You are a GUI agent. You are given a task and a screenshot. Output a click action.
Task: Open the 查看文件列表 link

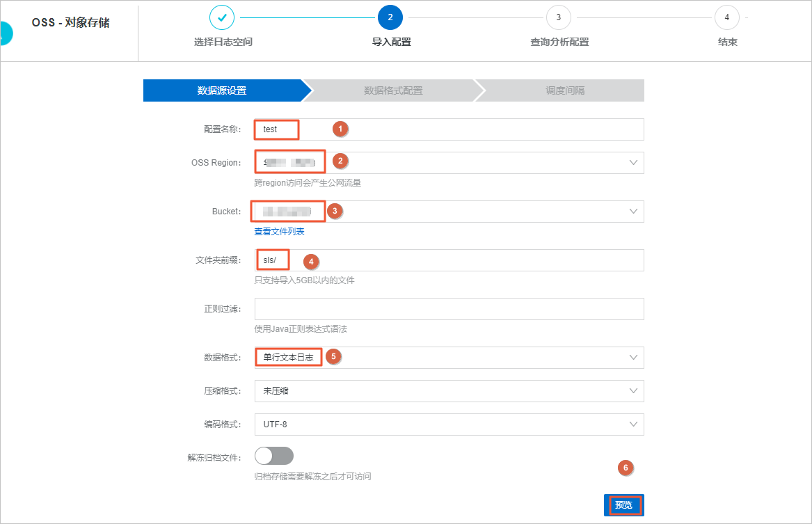coord(279,232)
